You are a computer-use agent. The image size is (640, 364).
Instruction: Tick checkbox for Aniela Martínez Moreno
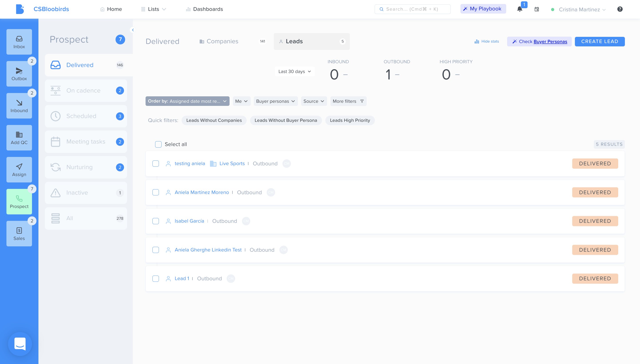156,192
